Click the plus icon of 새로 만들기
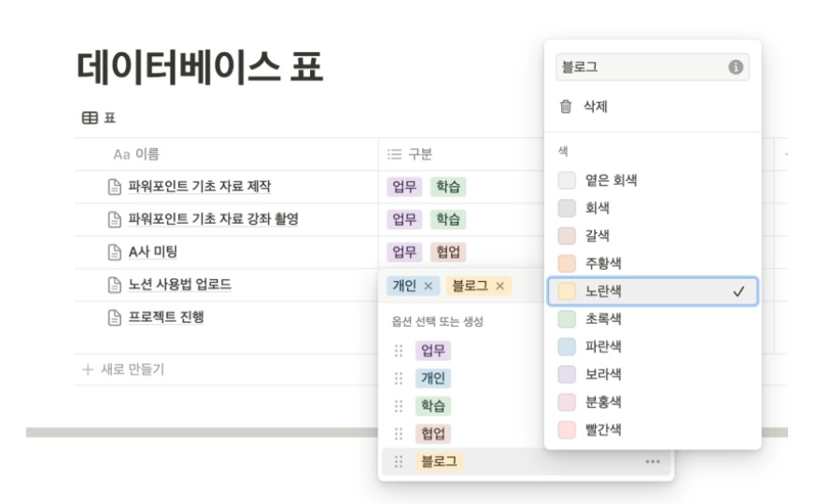Screen dimensions: 830x504 (88, 369)
